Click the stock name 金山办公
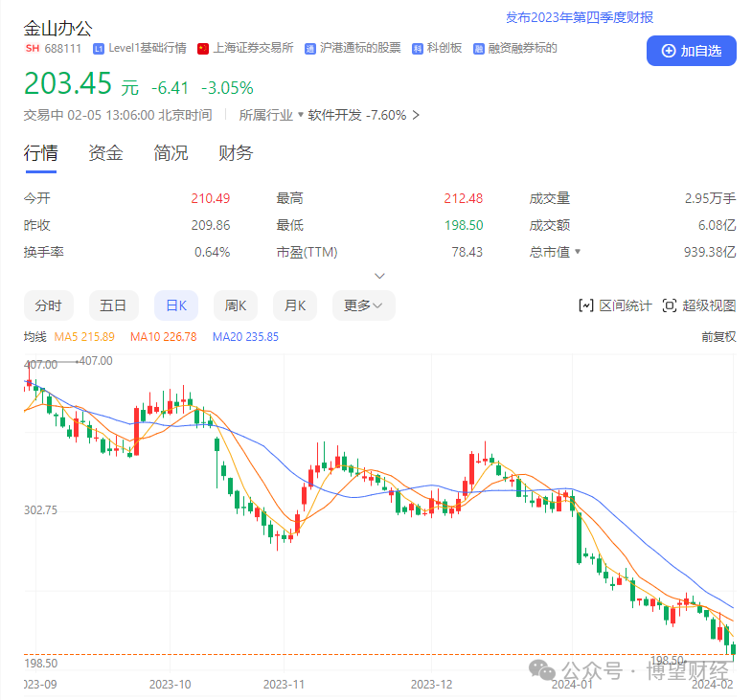752x700 pixels. (x=58, y=29)
